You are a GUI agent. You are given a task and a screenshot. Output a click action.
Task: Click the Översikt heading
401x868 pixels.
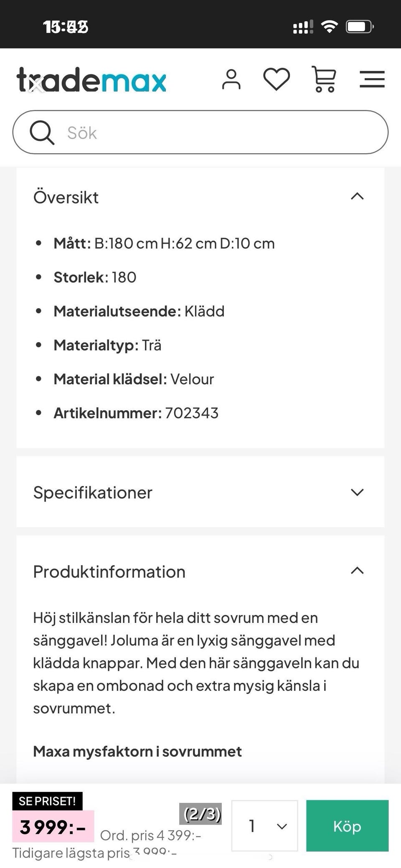pyautogui.click(x=66, y=197)
